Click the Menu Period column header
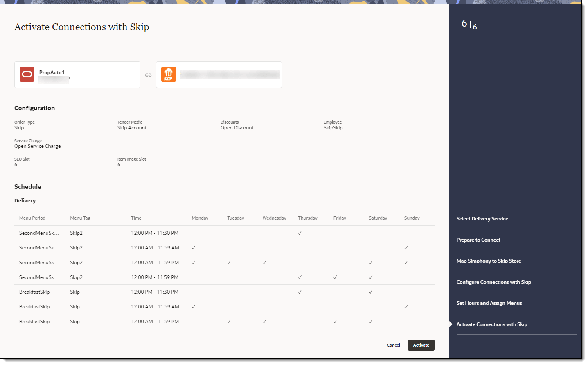Screen dimensions: 588x365 tap(32, 218)
